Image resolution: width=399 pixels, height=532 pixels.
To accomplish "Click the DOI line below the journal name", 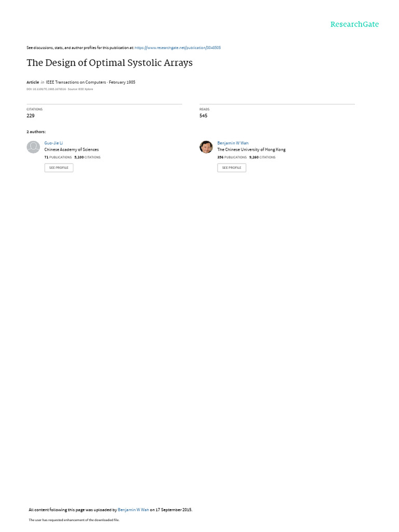I will 60,89.
